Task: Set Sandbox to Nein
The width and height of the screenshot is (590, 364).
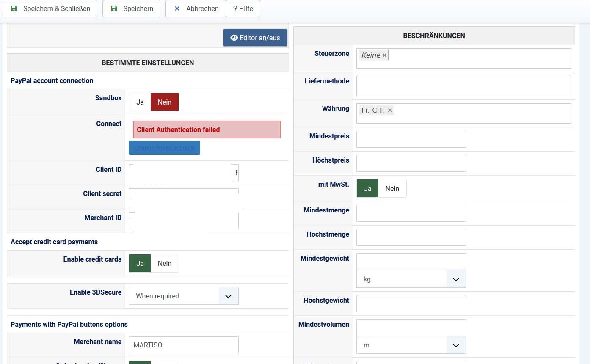Action: click(165, 102)
